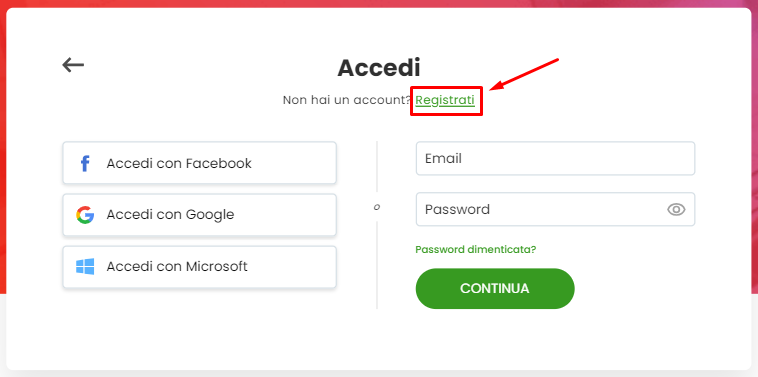The height and width of the screenshot is (377, 758).
Task: Click the Google "G" logo icon
Action: point(85,215)
